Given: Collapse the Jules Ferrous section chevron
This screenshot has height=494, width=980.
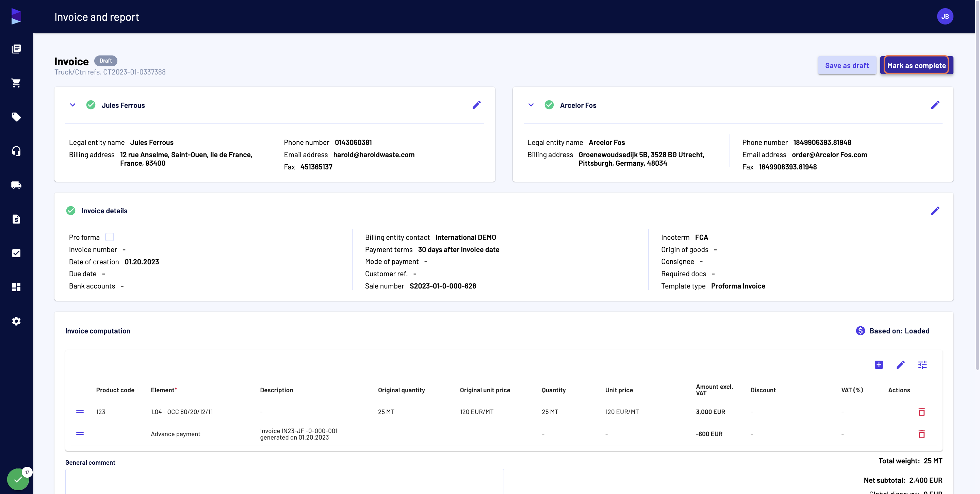Looking at the screenshot, I should 73,105.
